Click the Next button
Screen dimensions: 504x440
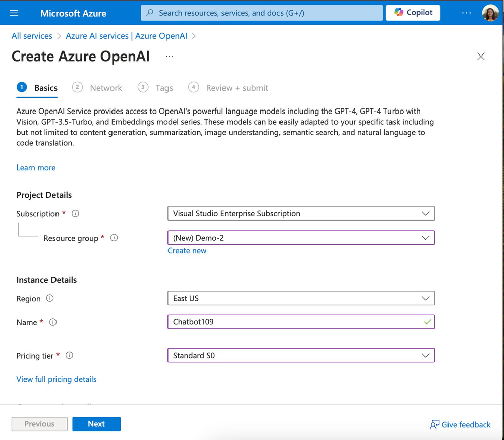pyautogui.click(x=96, y=424)
